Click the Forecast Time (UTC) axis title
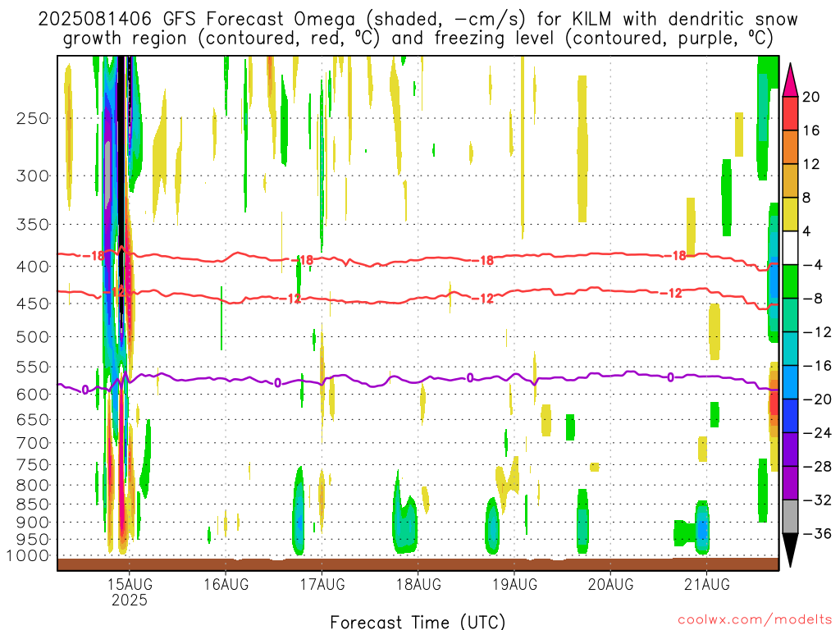The width and height of the screenshot is (840, 630). (418, 622)
